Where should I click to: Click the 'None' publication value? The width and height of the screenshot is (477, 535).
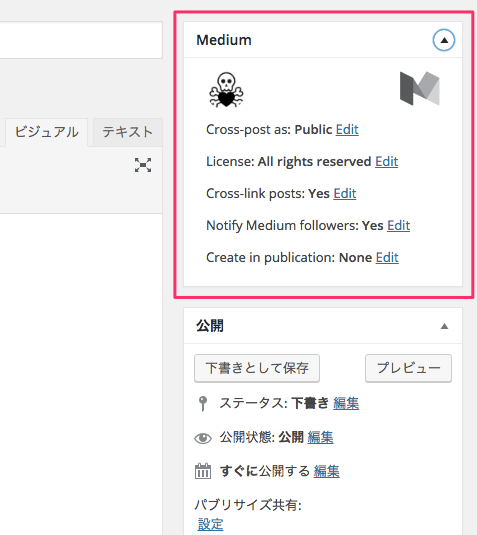coord(355,258)
